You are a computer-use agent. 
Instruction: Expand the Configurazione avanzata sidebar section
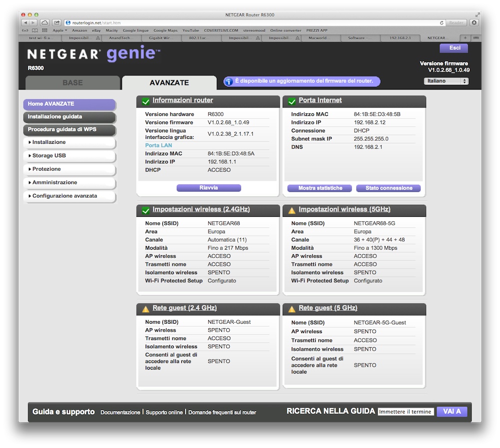(69, 196)
